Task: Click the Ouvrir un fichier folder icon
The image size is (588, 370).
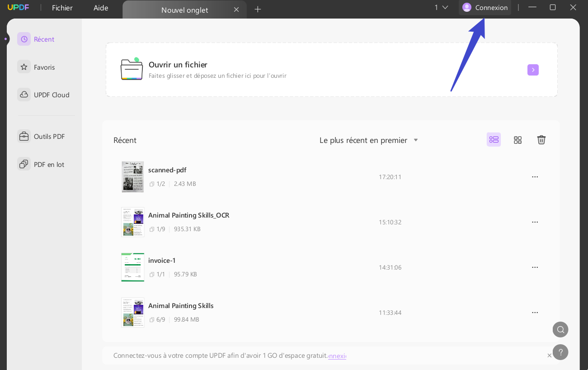Action: click(132, 69)
